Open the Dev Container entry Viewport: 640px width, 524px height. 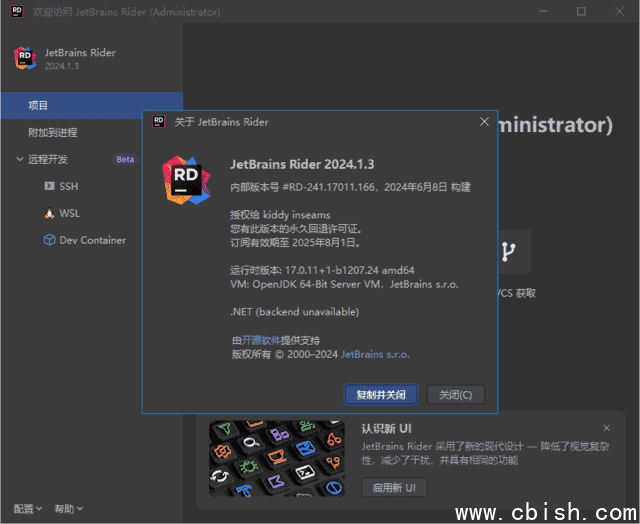click(x=93, y=240)
